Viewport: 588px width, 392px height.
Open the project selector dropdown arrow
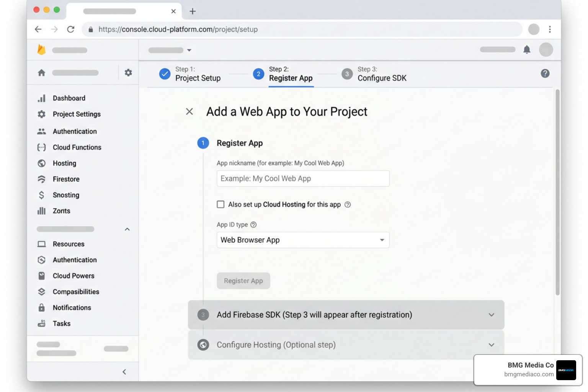point(189,50)
